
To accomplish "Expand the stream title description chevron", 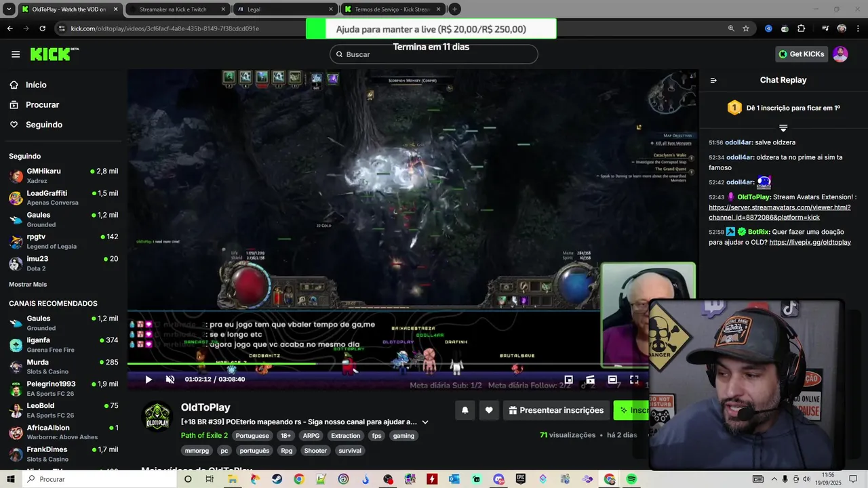I will 425,422.
